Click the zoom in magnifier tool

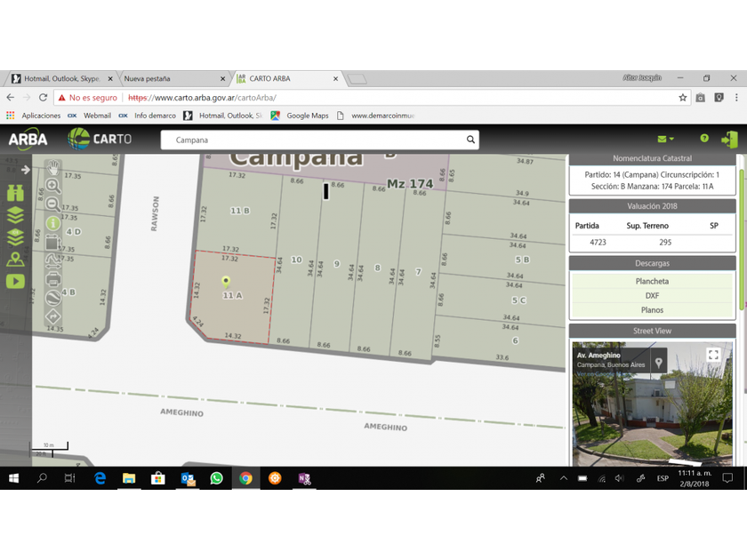pos(53,186)
